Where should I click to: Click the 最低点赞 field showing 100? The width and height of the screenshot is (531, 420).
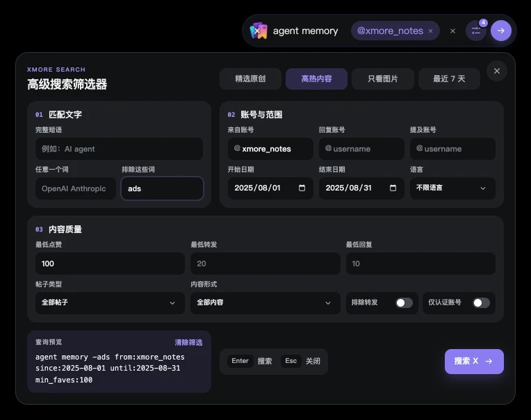pyautogui.click(x=110, y=264)
